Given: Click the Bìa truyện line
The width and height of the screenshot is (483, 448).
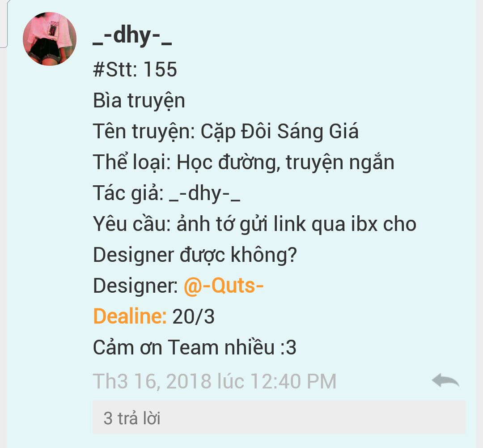Looking at the screenshot, I should [139, 101].
